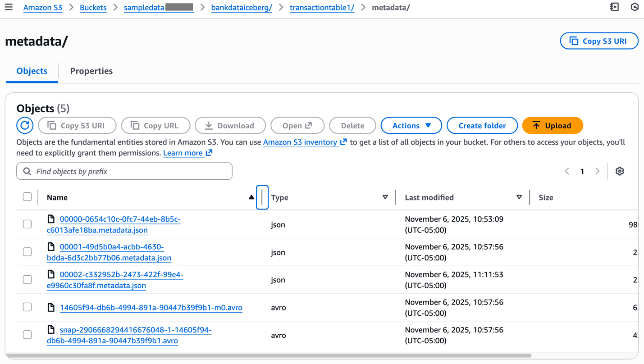Click the file icon next to 14605f94 avro object
Image resolution: width=644 pixels, height=364 pixels.
(51, 307)
